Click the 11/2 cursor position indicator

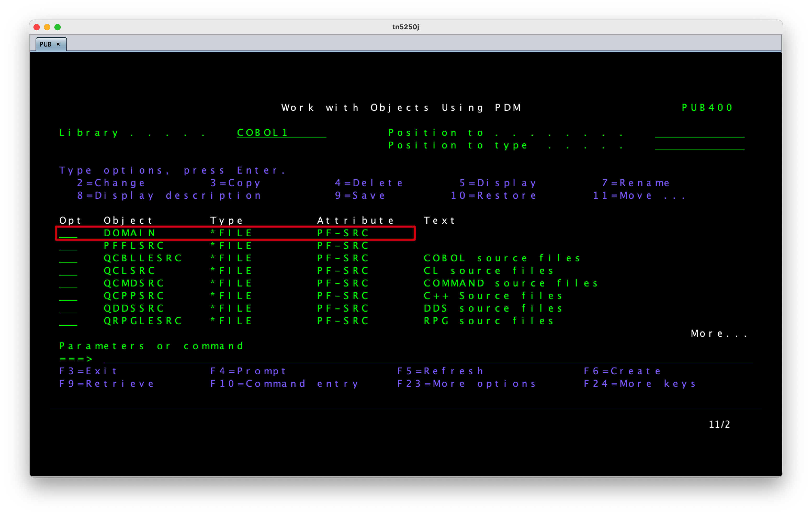[x=719, y=424]
